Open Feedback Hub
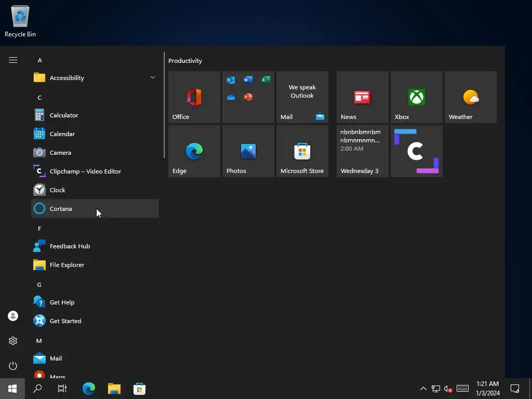The image size is (532, 399). [95, 246]
